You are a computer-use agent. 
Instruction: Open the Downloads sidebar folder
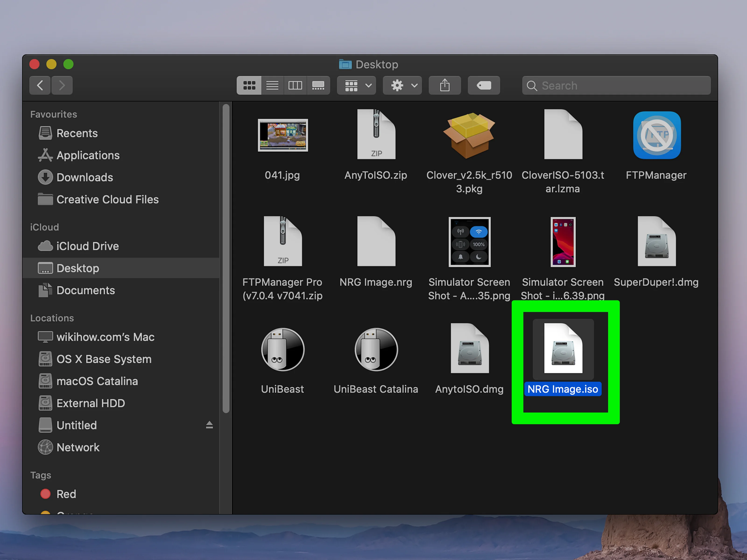tap(85, 177)
